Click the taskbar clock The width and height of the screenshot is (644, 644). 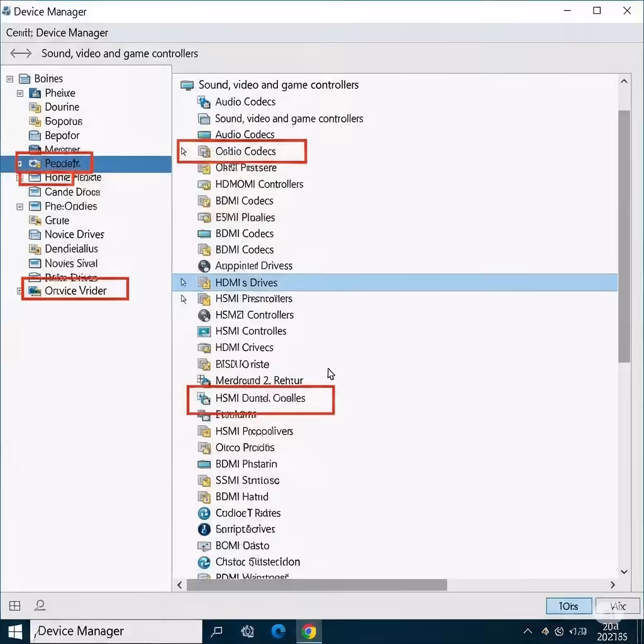coord(611,631)
